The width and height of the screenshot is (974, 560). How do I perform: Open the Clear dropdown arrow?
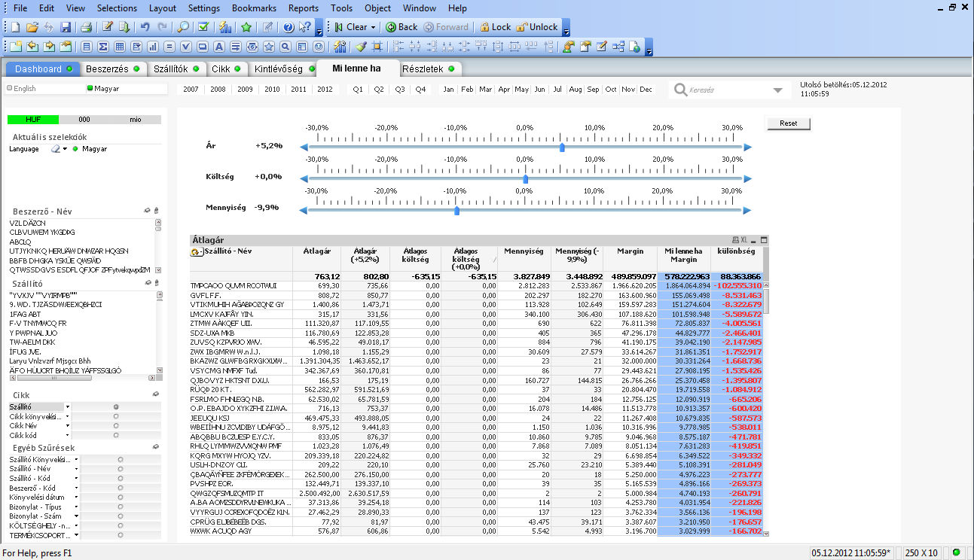[373, 27]
